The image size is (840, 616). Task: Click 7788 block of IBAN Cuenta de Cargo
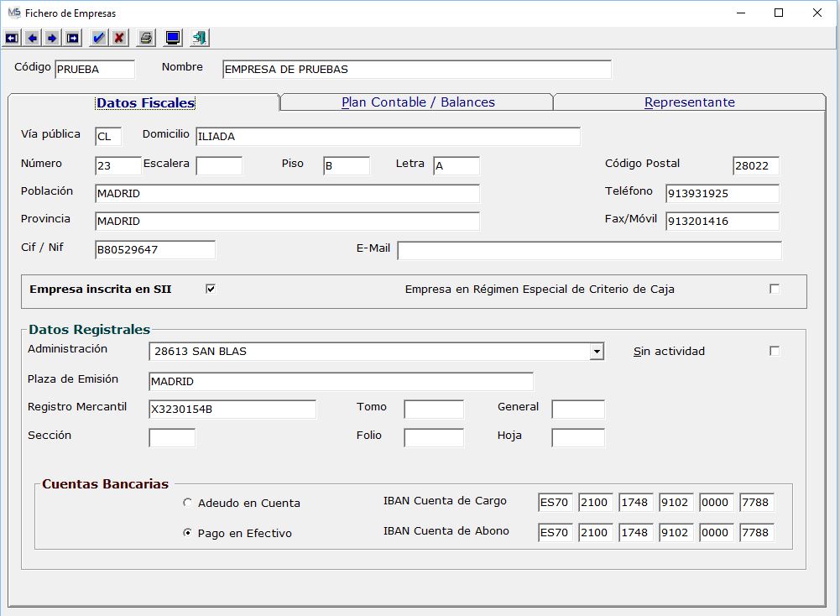[x=756, y=503]
